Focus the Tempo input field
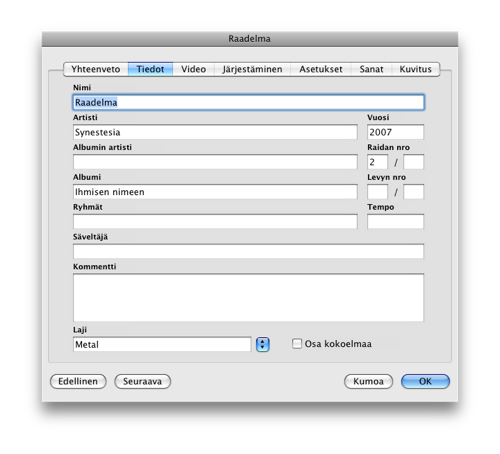The height and width of the screenshot is (454, 500). (395, 222)
